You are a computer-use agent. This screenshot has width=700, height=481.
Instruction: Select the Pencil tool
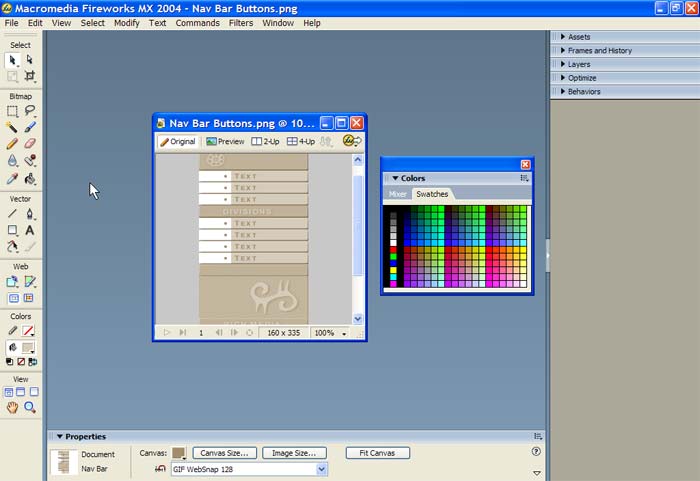[12, 144]
